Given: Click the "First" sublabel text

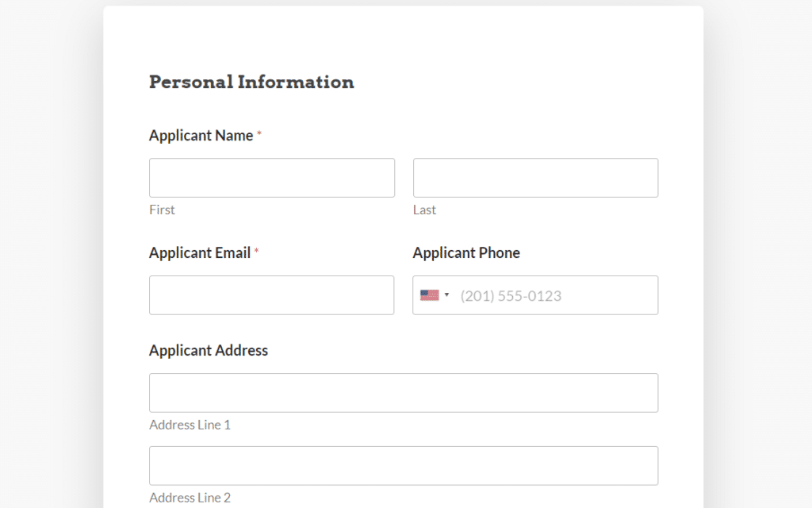Looking at the screenshot, I should pyautogui.click(x=162, y=210).
